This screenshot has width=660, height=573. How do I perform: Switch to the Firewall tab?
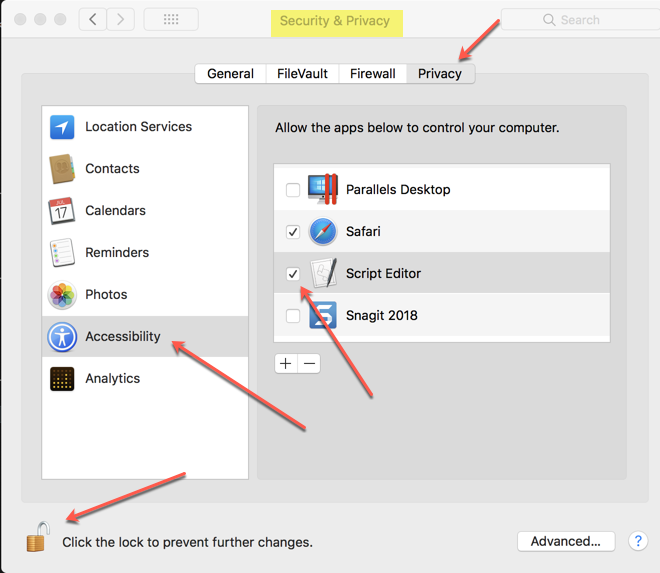point(373,74)
